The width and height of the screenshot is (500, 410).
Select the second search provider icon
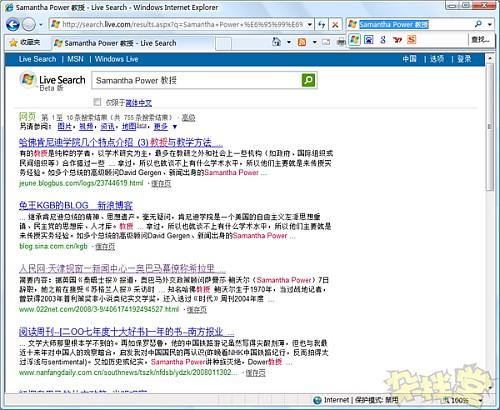(x=369, y=40)
